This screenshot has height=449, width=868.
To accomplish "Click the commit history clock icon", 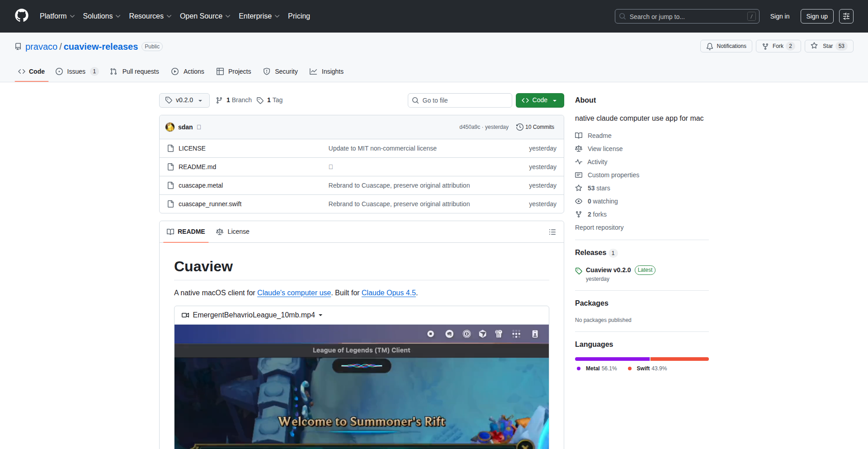I will point(519,127).
